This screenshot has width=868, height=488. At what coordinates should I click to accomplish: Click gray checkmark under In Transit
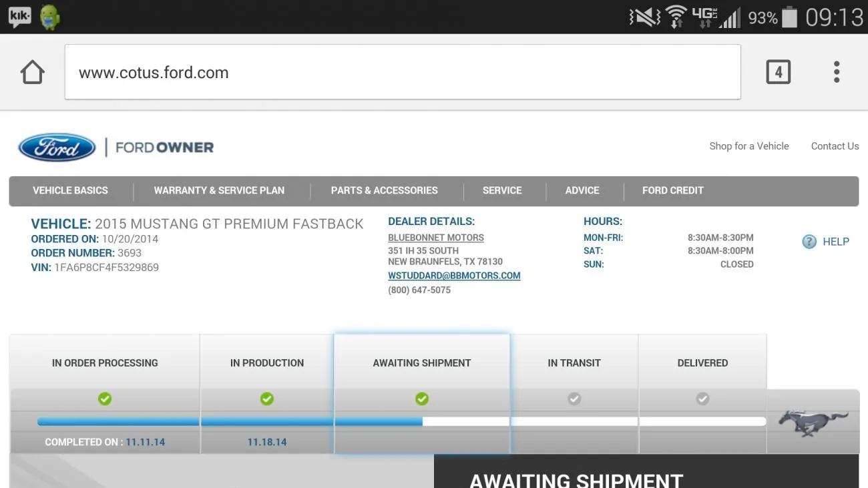coord(574,399)
